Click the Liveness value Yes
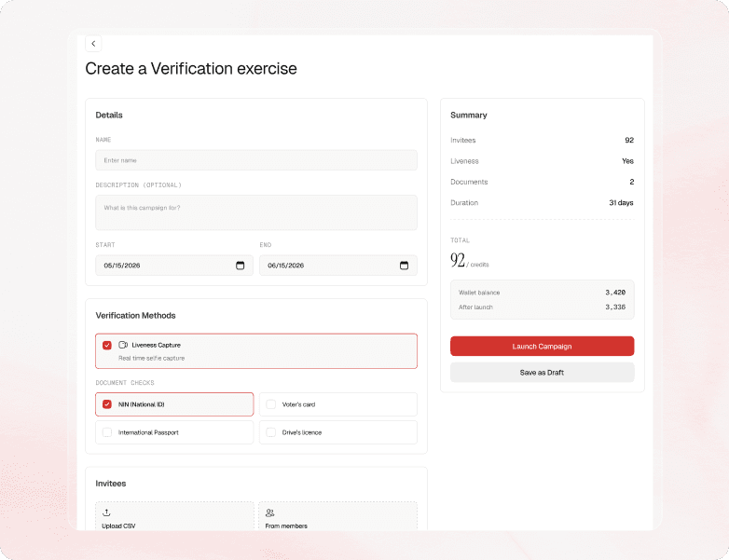This screenshot has height=560, width=729. 627,161
